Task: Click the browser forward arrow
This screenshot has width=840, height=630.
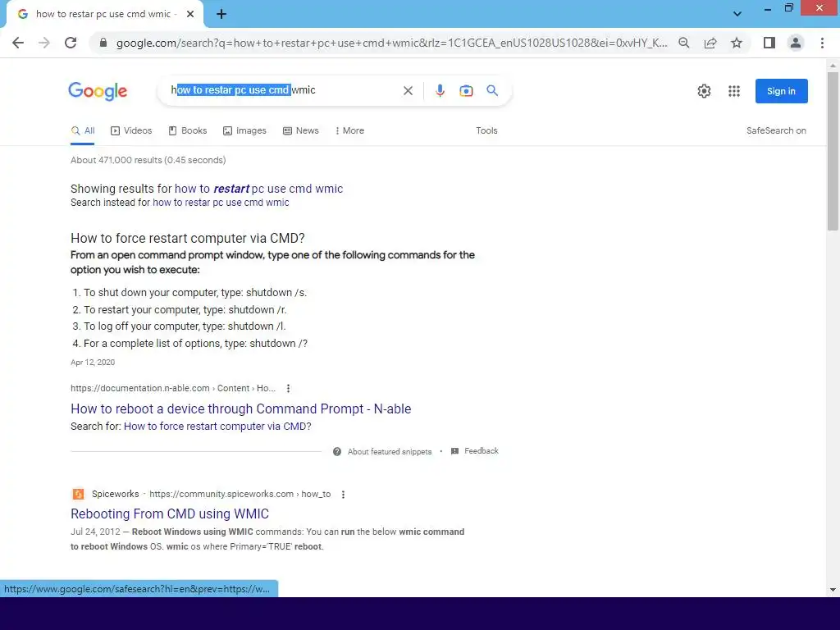Action: click(44, 43)
